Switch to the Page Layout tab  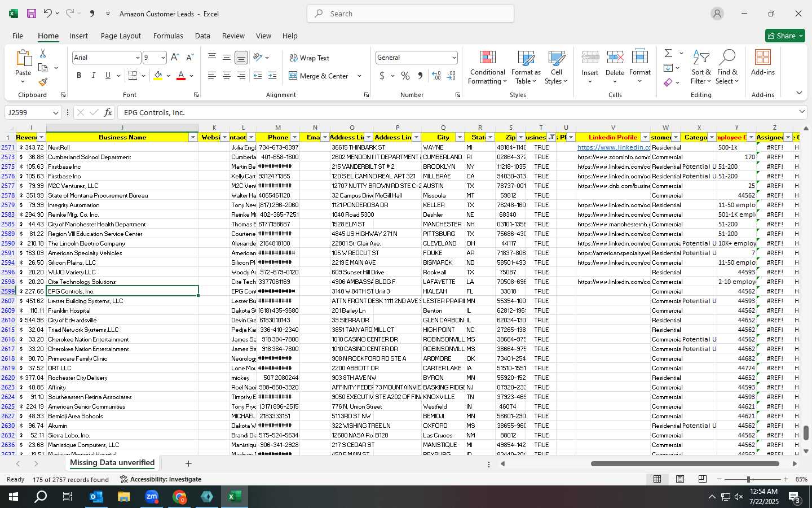(x=121, y=36)
